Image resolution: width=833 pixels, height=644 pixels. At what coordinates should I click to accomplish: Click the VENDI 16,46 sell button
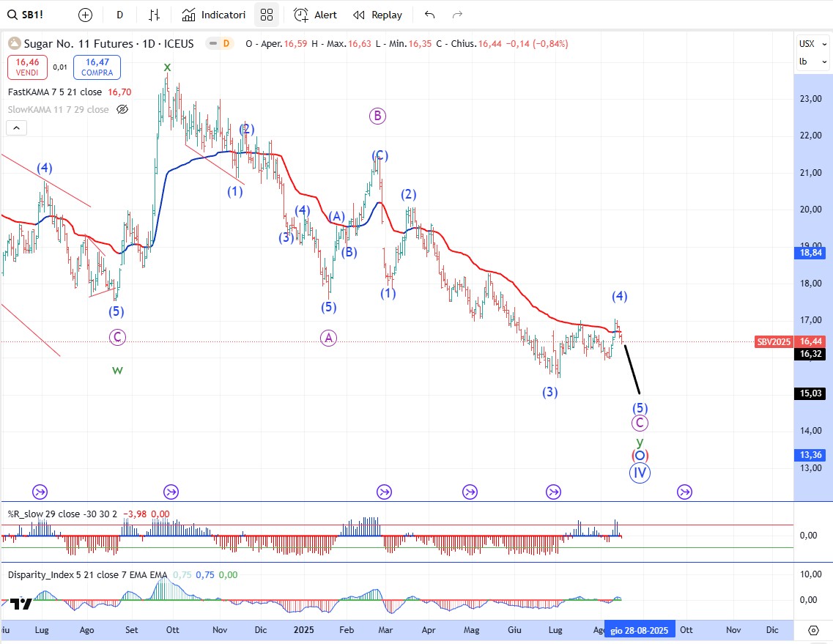tap(28, 67)
